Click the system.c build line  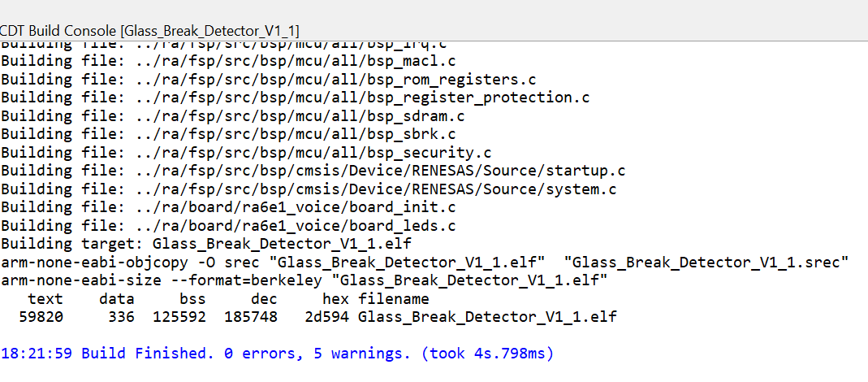(309, 189)
